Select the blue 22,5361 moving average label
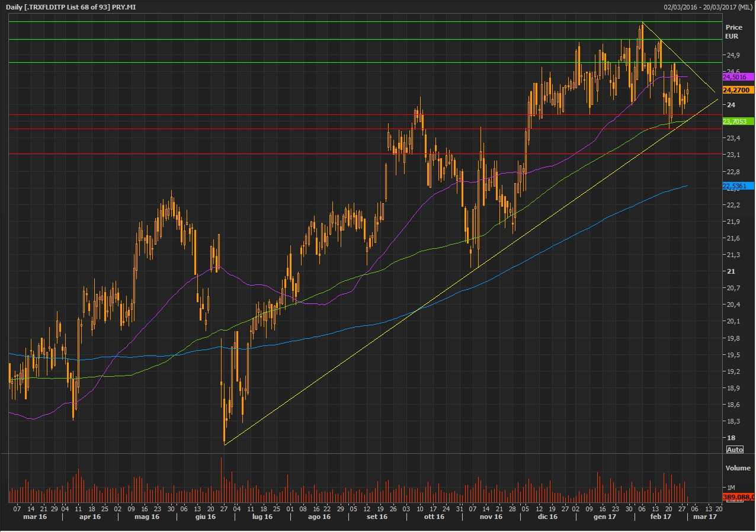Screen dimensions: 756x532 [x=738, y=186]
